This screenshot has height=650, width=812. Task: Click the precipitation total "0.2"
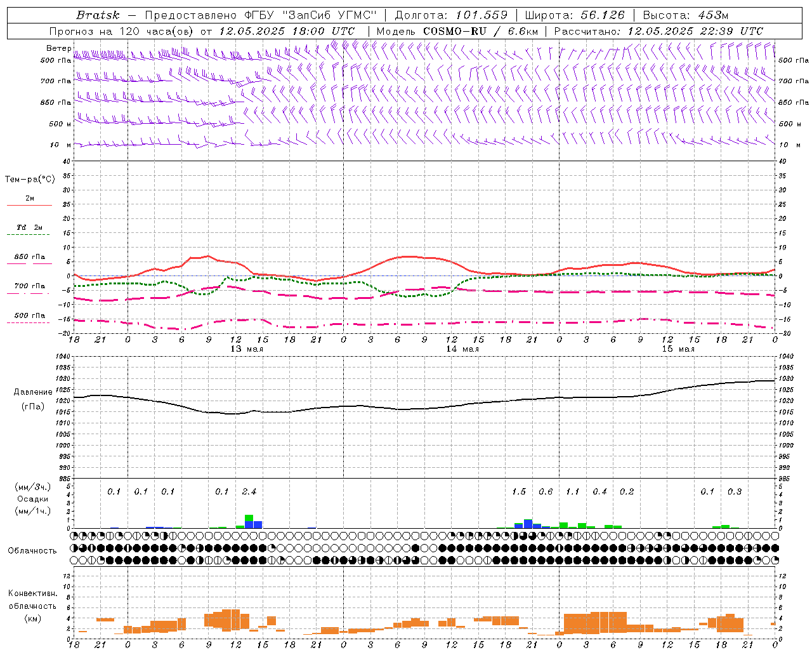pos(627,492)
